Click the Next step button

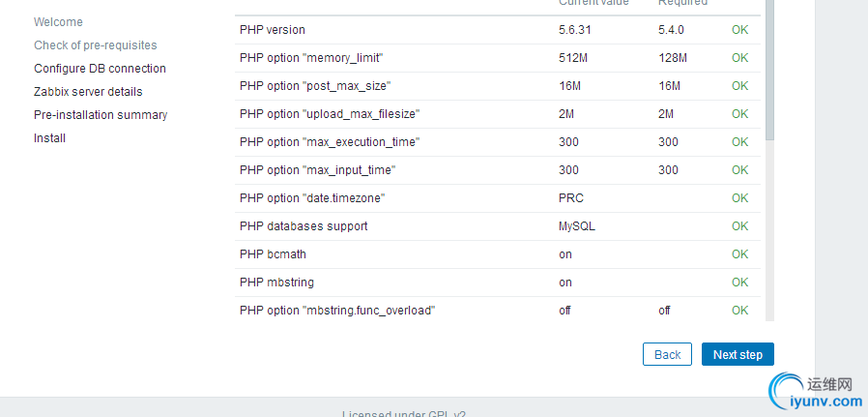point(738,354)
